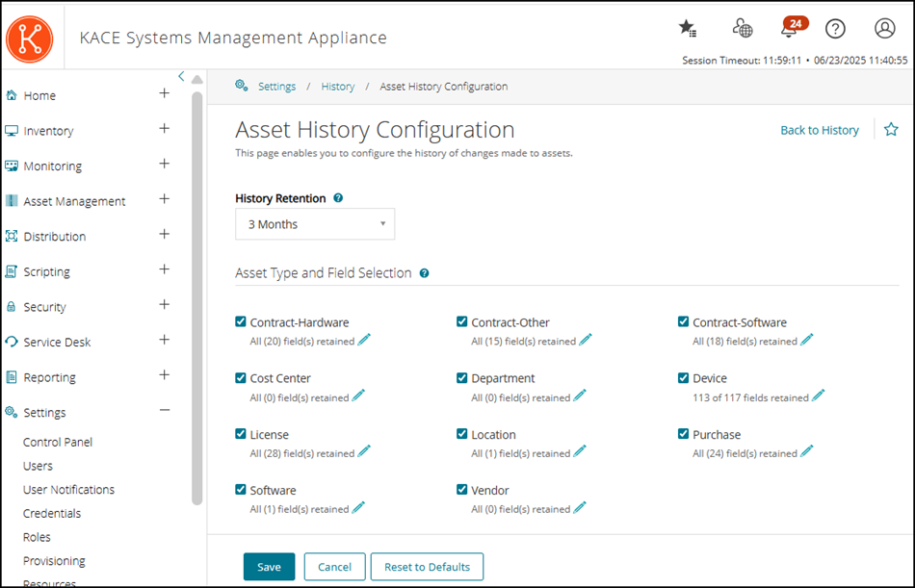Open help via the question mark icon
The width and height of the screenshot is (915, 588).
pyautogui.click(x=835, y=29)
